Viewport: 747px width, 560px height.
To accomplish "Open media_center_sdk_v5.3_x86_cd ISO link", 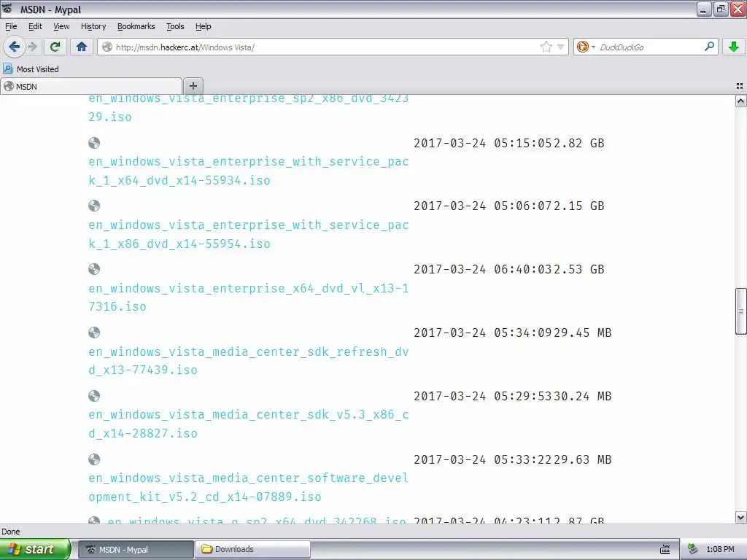I will (248, 424).
